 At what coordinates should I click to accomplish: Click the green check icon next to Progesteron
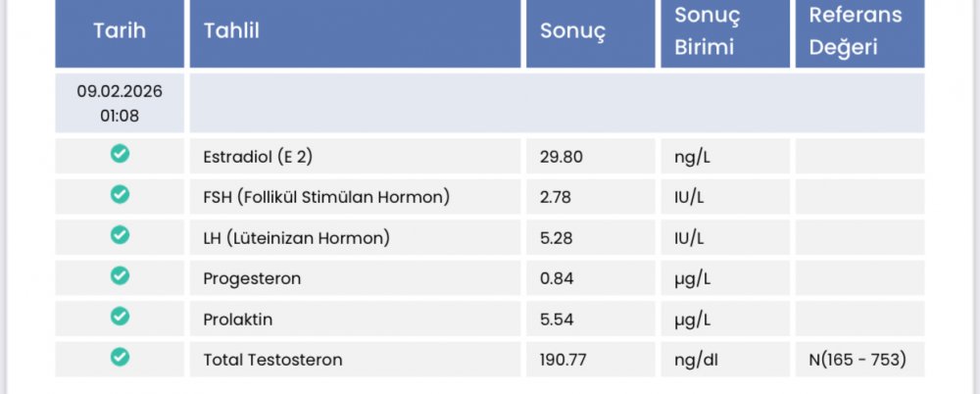120,275
